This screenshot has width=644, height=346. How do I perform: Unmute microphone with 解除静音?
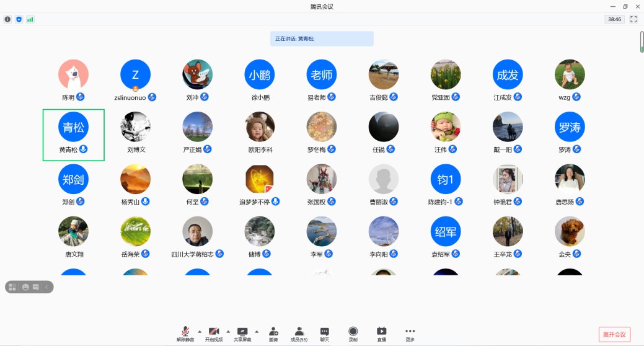click(185, 334)
